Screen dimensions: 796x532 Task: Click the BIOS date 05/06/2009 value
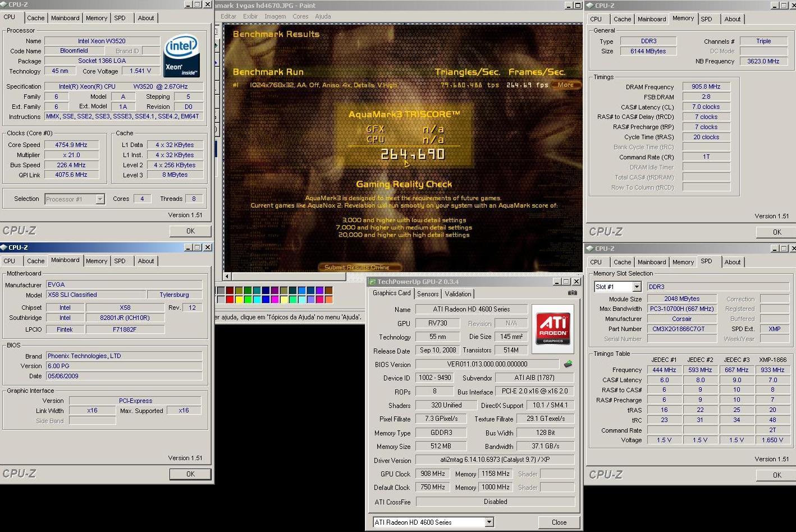[124, 376]
